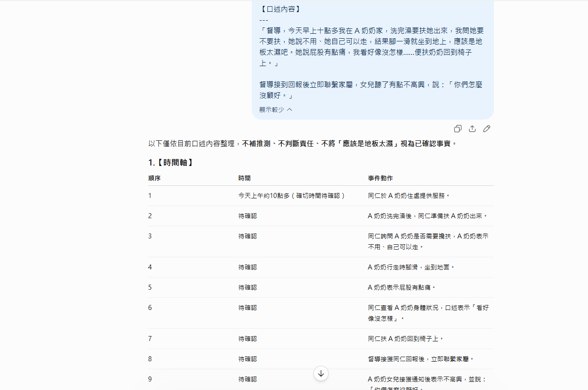Click 待確認 in the row numbered 2
Image resolution: width=588 pixels, height=390 pixels.
[248, 216]
